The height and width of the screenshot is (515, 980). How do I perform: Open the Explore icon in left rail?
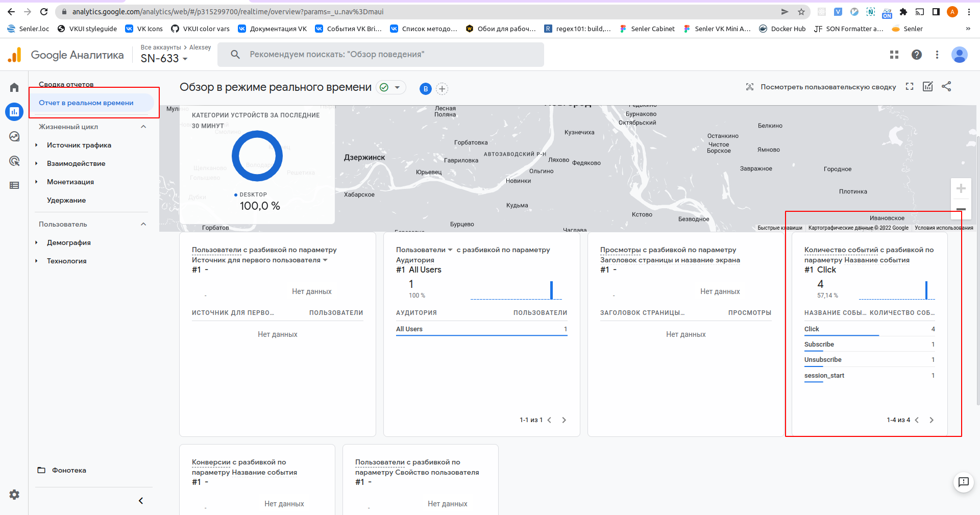[x=14, y=136]
